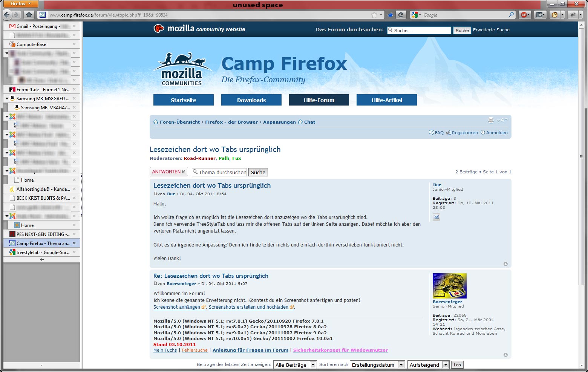Open the Screenshot anhängen link
This screenshot has height=372, width=588.
177,307
